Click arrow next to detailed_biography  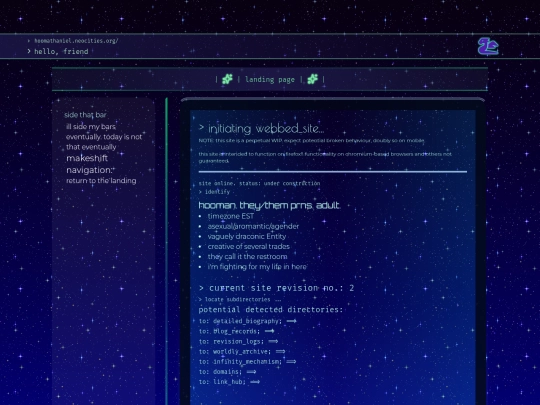pyautogui.click(x=291, y=321)
